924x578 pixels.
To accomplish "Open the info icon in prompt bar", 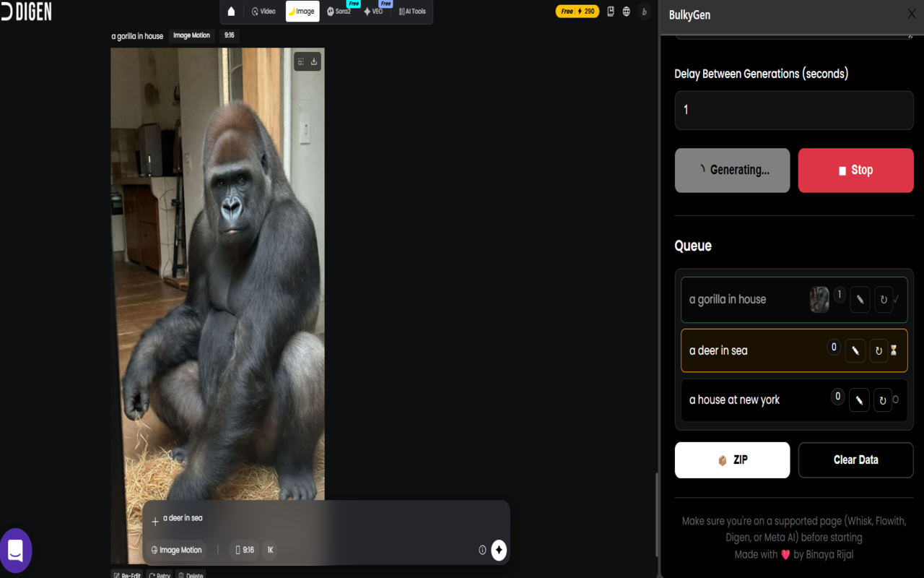I will pyautogui.click(x=482, y=550).
